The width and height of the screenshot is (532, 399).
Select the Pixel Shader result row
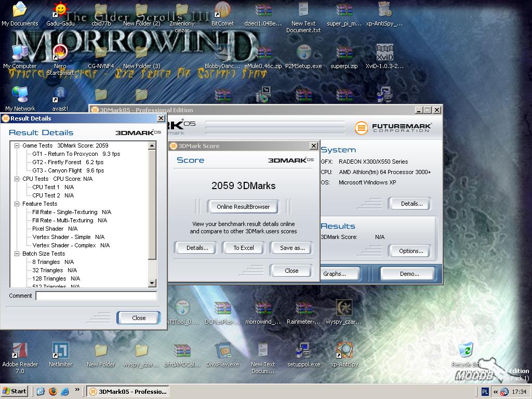(x=55, y=229)
